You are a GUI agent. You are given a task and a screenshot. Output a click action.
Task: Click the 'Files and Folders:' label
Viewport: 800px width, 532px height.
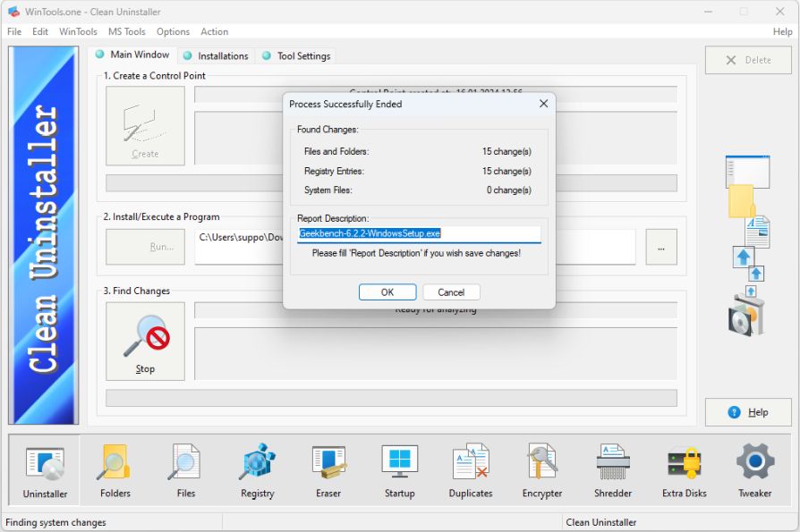[336, 151]
